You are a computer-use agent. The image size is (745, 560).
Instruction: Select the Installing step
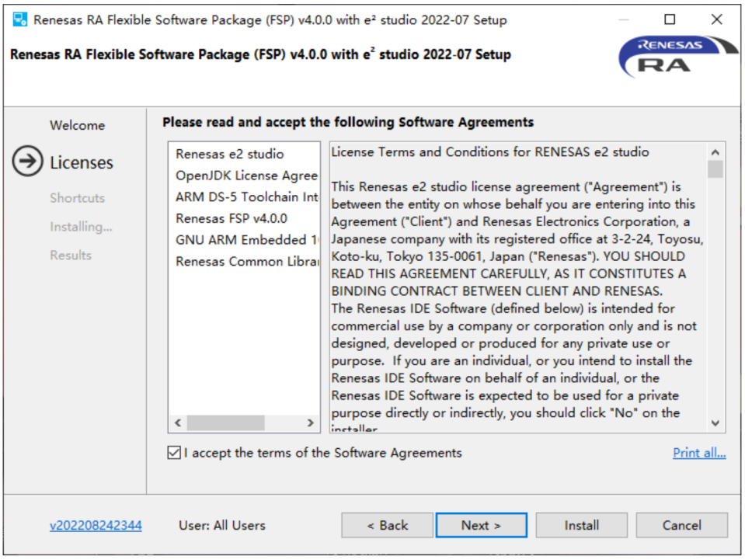(81, 227)
